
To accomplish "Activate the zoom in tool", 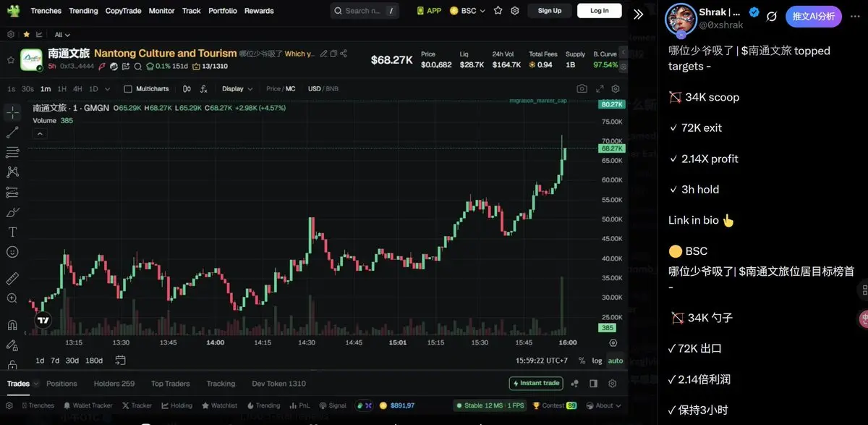I will click(x=12, y=298).
